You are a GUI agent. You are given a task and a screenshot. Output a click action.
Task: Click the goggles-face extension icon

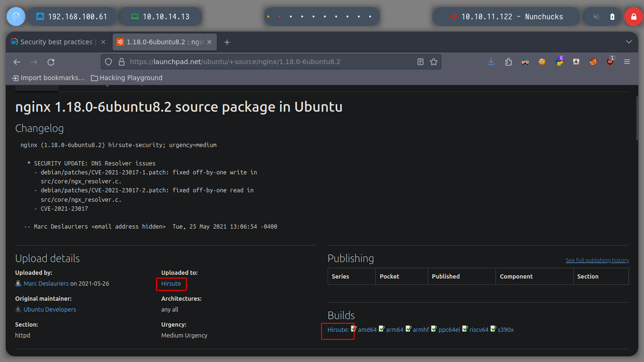click(525, 62)
